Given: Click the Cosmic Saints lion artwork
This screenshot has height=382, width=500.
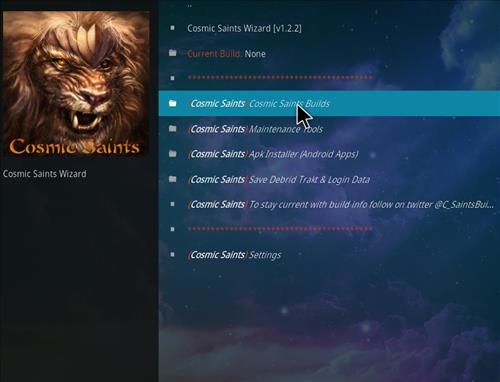Looking at the screenshot, I should (76, 84).
